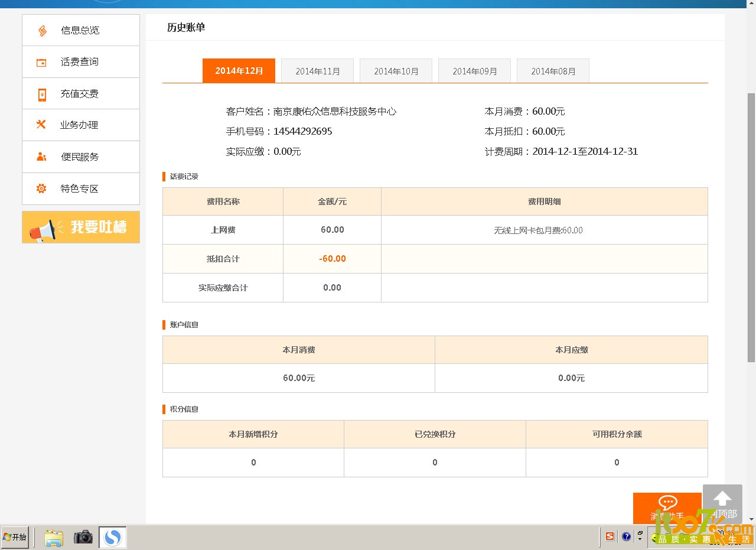The height and width of the screenshot is (550, 756).
Task: Click the scrollbar down arrow
Action: click(x=751, y=519)
